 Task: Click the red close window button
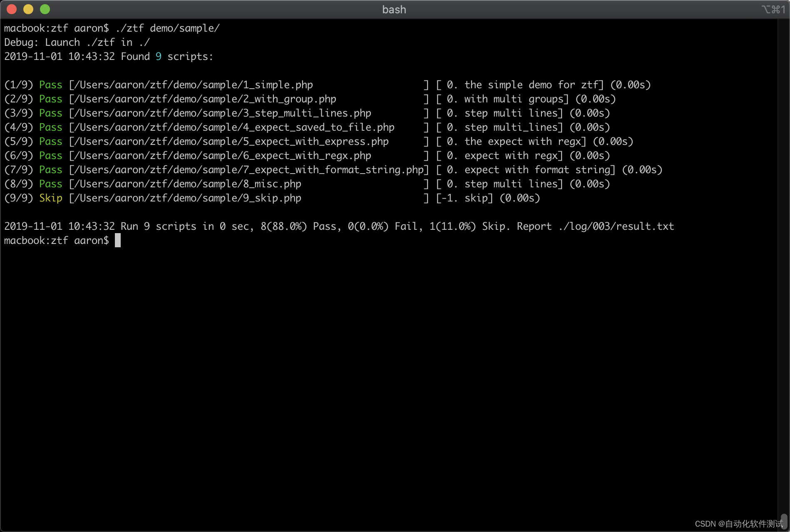click(x=12, y=9)
